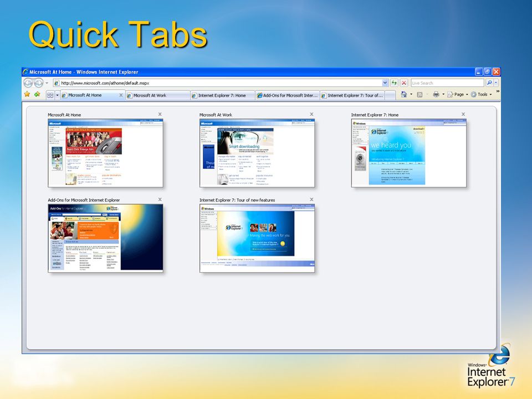
Task: Click the green Refresh button
Action: [x=394, y=83]
